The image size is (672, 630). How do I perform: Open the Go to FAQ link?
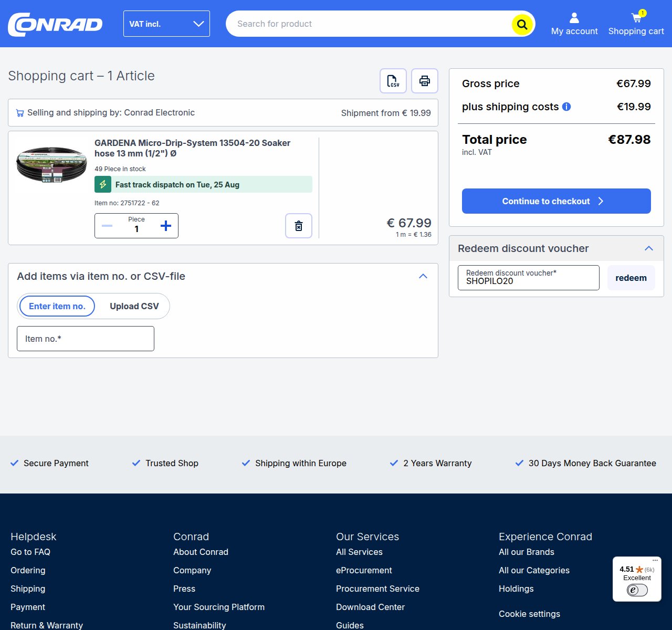(x=30, y=552)
